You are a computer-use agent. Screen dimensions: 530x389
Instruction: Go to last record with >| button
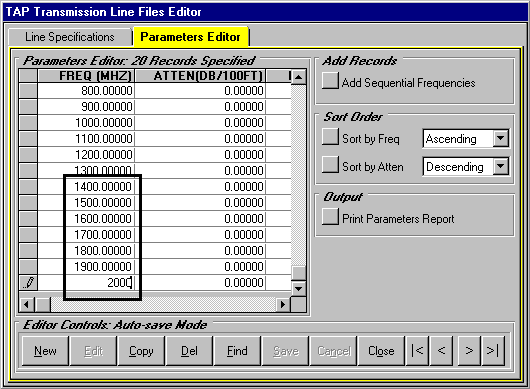(493, 351)
